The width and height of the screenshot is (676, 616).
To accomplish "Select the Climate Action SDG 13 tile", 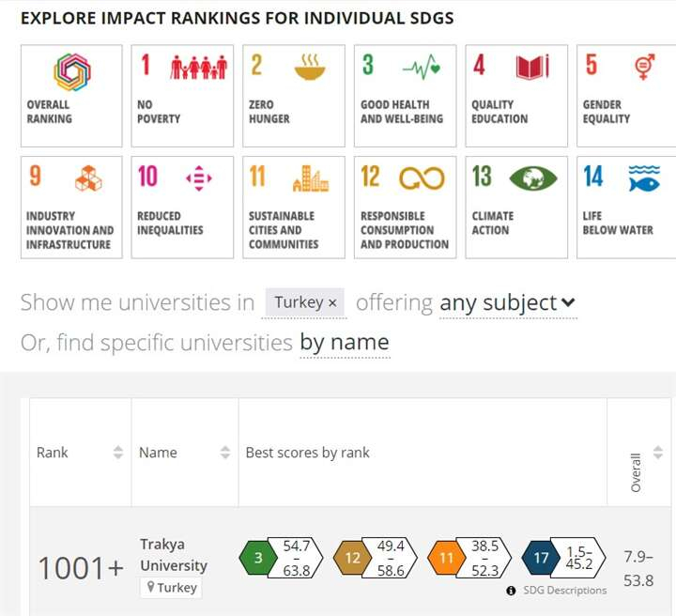I will [x=516, y=207].
